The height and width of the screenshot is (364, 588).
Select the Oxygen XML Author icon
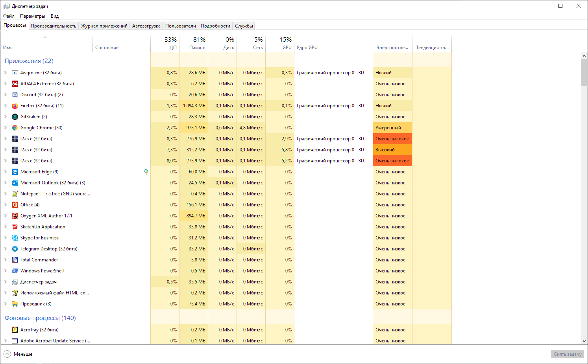pyautogui.click(x=15, y=216)
